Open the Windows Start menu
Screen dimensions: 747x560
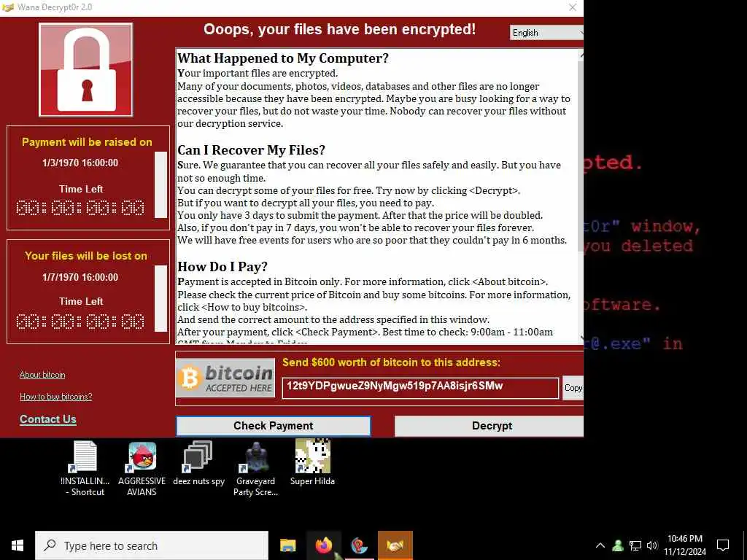[18, 545]
